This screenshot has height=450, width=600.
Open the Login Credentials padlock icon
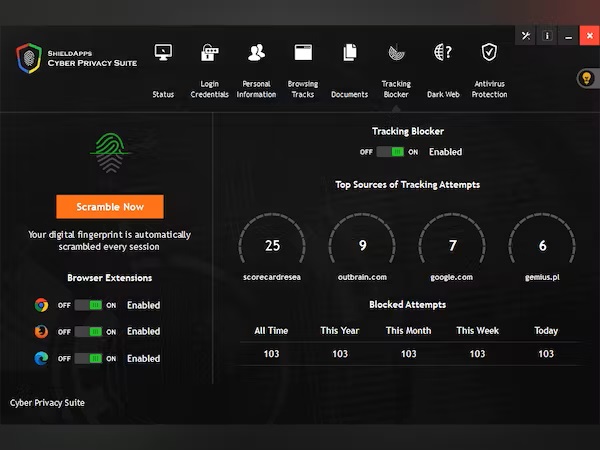(210, 52)
